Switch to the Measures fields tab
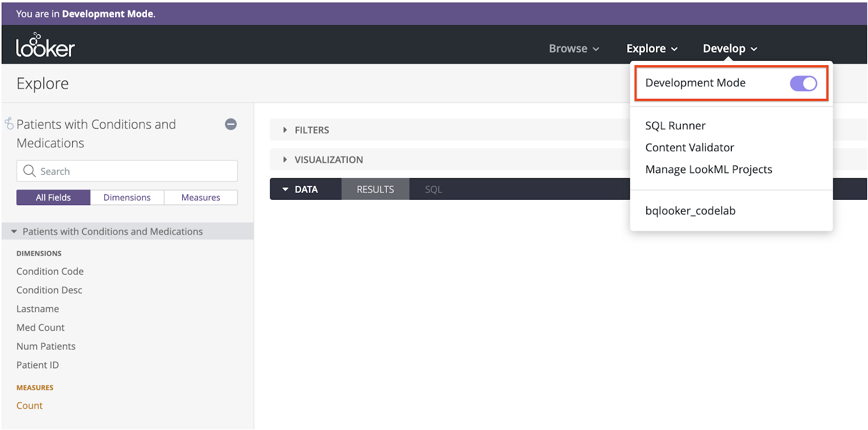Screen dimensions: 868x430 (201, 198)
